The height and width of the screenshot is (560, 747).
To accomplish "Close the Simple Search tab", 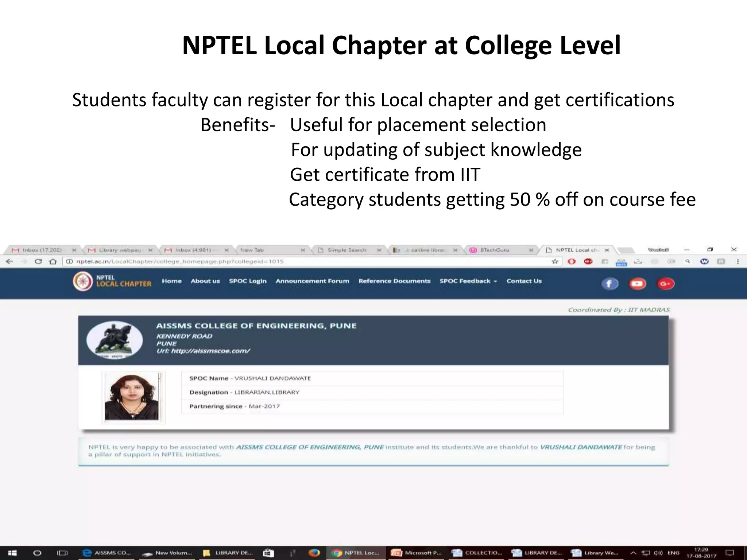I will coord(379,250).
